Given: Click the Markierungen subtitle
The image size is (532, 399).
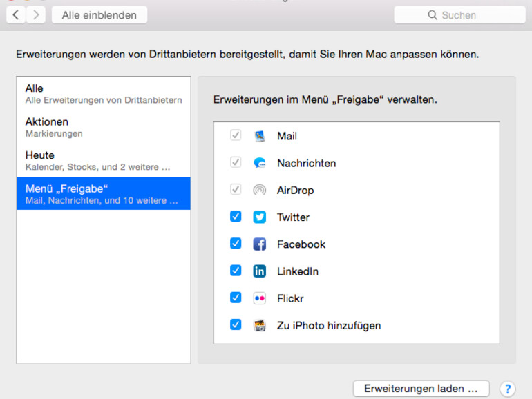Looking at the screenshot, I should (54, 134).
